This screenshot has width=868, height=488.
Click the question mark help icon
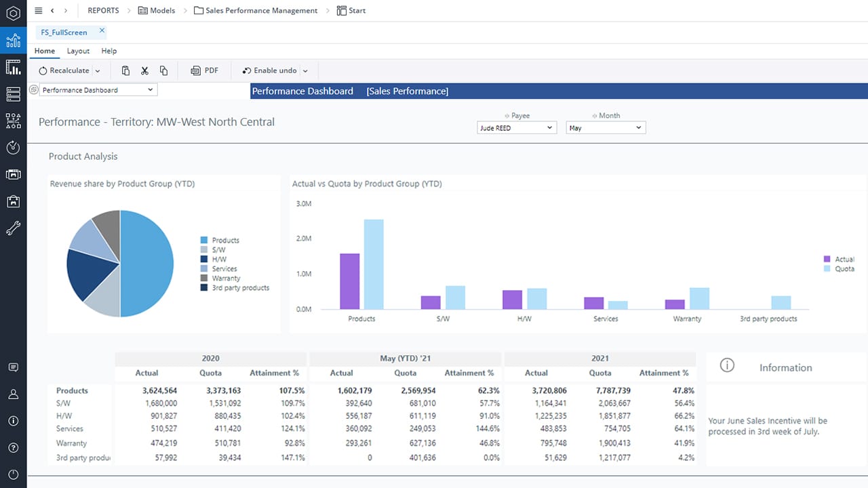pos(13,447)
